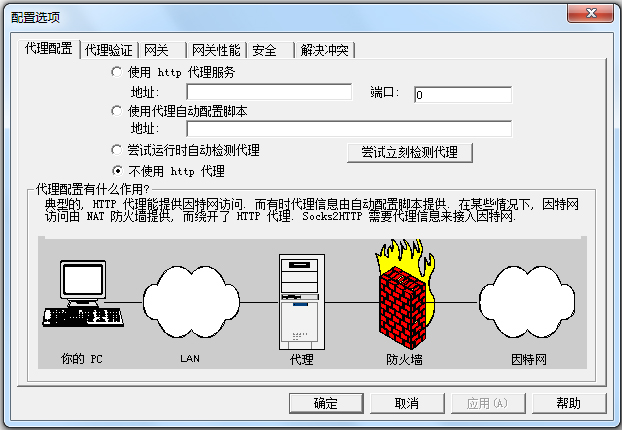Image resolution: width=622 pixels, height=430 pixels.
Task: Click the 取消 button
Action: tap(407, 403)
